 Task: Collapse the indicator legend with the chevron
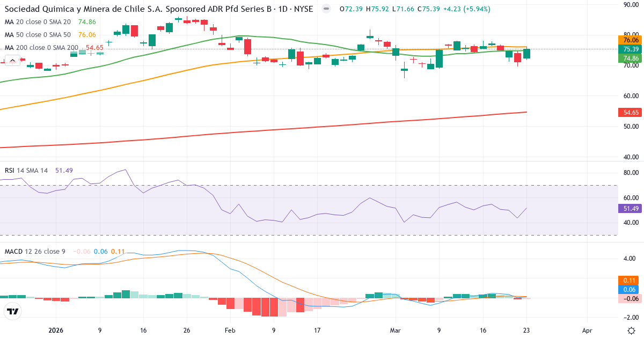pos(12,60)
